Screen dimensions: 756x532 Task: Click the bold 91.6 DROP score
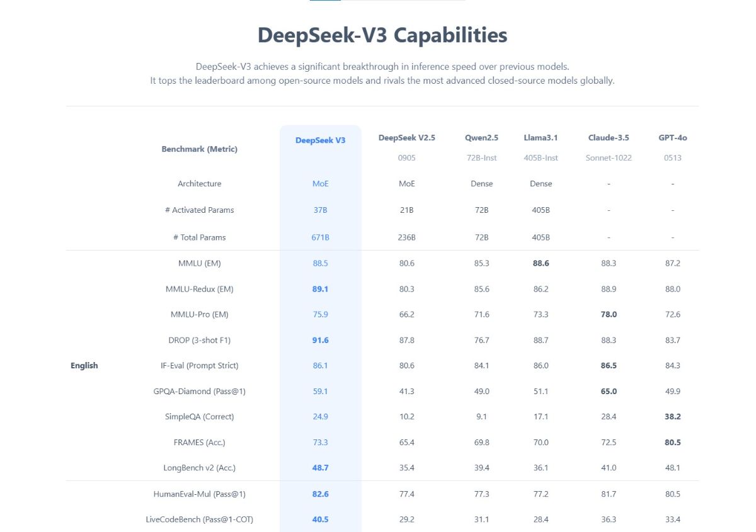(x=320, y=341)
